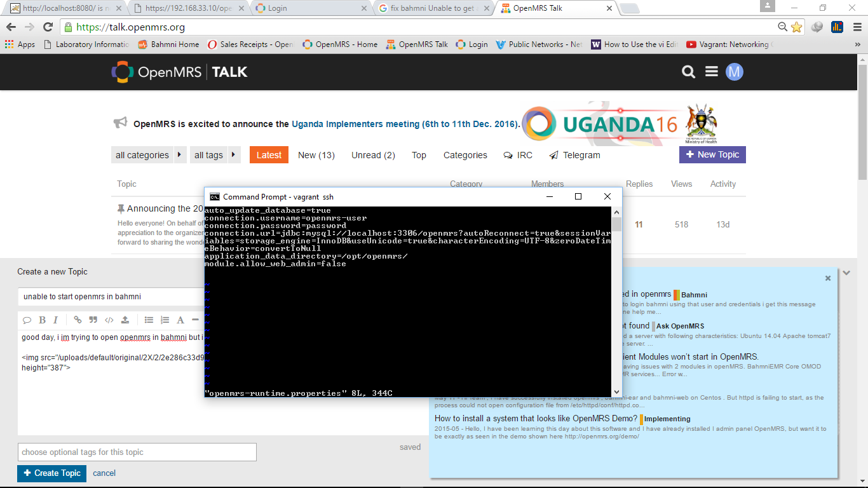Open the Command Prompt window system menu icon
The height and width of the screenshot is (488, 868).
215,197
